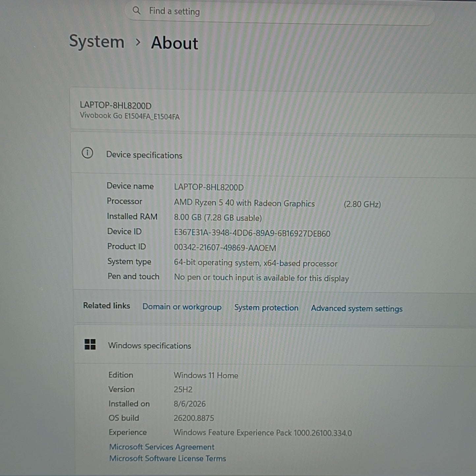The height and width of the screenshot is (476, 476).
Task: Open Microsoft Services Agreement link
Action: click(162, 447)
